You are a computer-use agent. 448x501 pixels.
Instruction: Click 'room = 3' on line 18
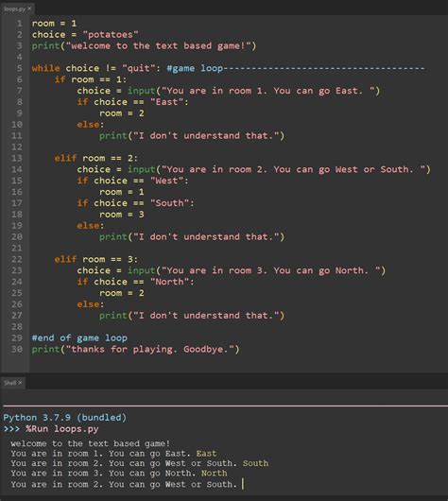click(x=122, y=215)
